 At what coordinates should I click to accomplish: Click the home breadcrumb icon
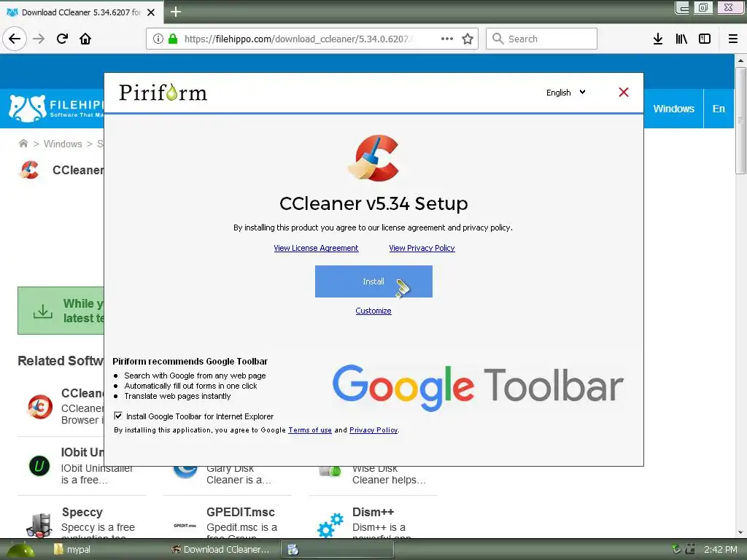tap(23, 144)
